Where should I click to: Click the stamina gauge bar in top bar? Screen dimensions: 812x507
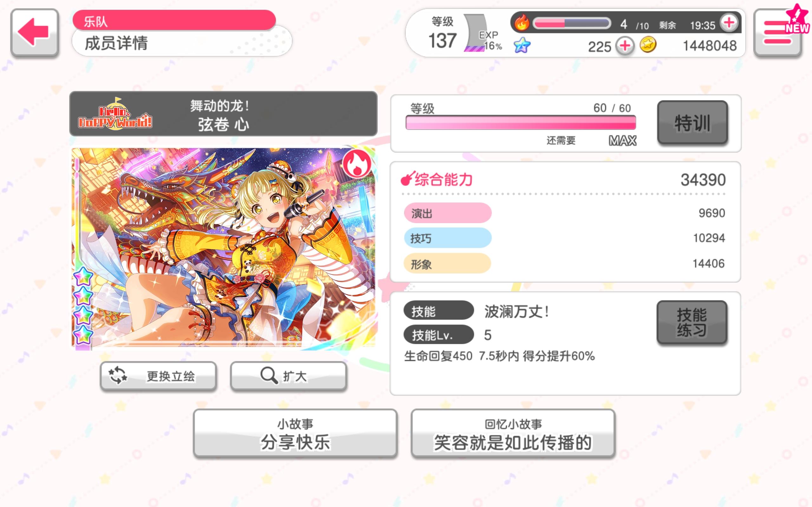point(572,23)
